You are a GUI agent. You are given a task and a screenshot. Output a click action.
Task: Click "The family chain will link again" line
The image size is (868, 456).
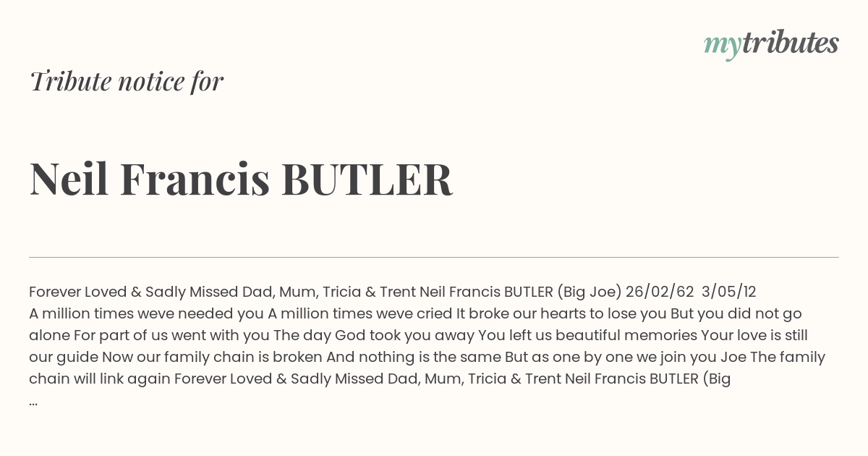100,379
